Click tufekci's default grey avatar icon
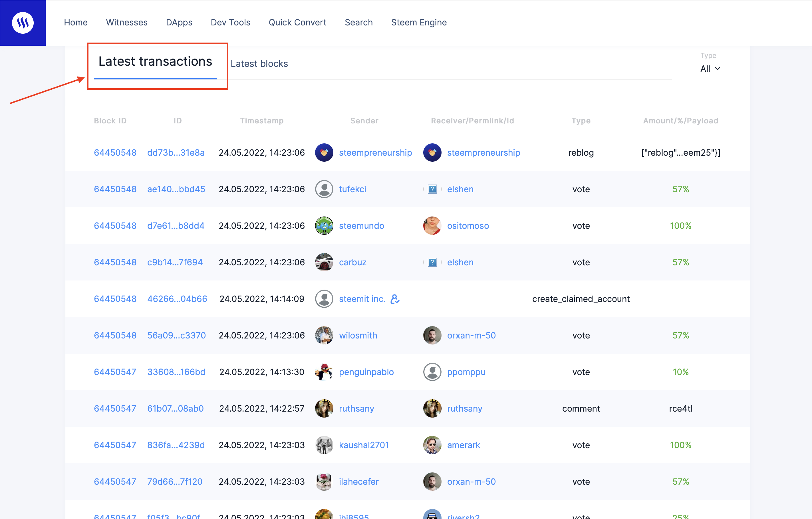Screen dimensions: 812x519 324,189
